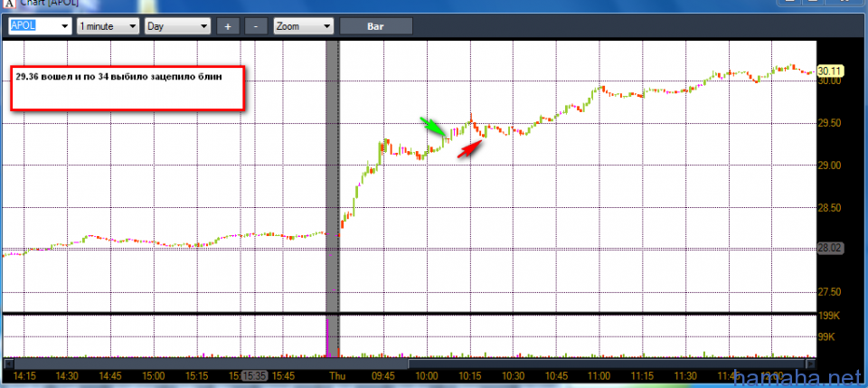Viewport: 868px width, 388px height.
Task: Click the Bar chart type button
Action: [376, 26]
